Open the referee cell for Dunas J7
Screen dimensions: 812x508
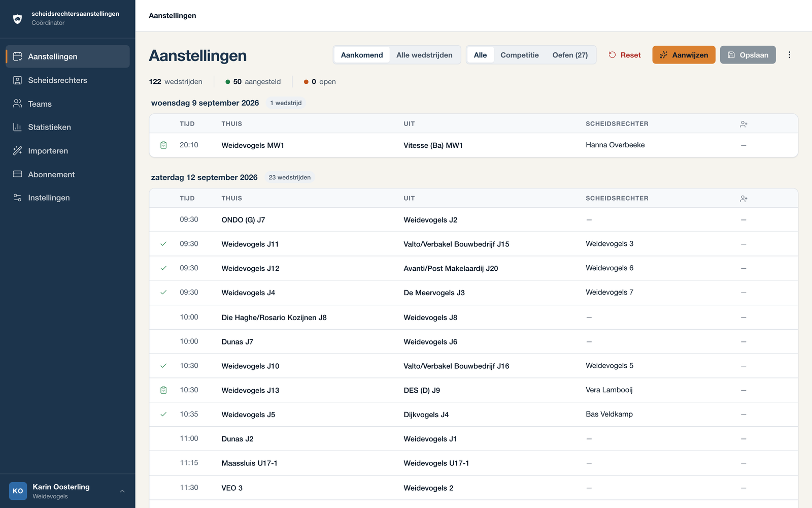589,342
